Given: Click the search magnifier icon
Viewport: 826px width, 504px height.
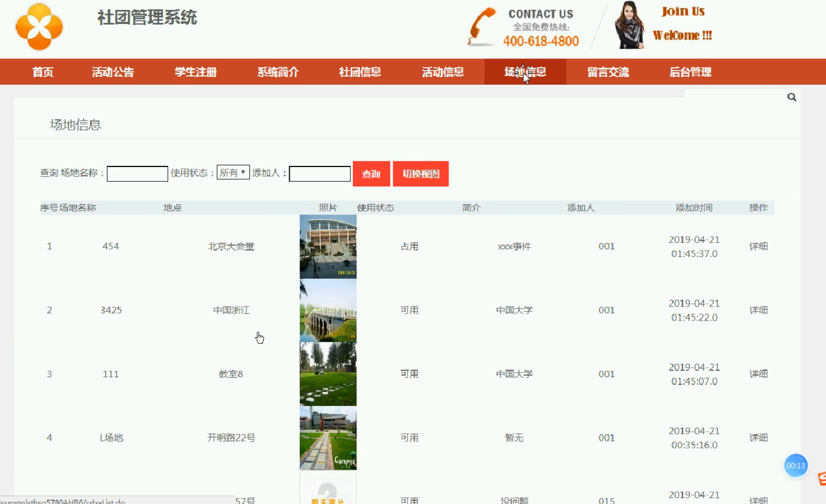Looking at the screenshot, I should click(x=792, y=97).
